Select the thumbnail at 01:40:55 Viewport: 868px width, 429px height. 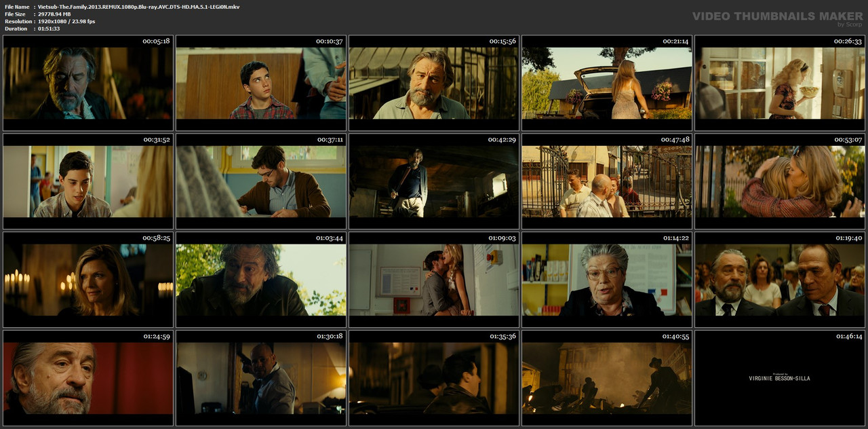coord(607,378)
